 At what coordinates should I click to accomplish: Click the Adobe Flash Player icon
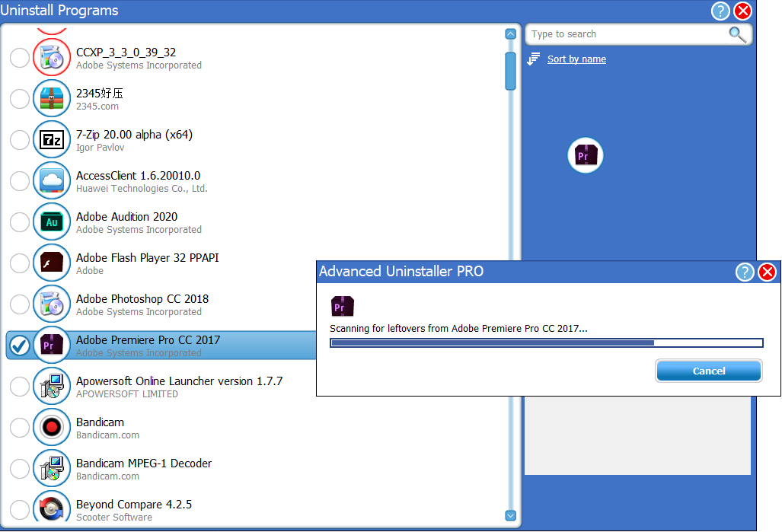(x=51, y=263)
